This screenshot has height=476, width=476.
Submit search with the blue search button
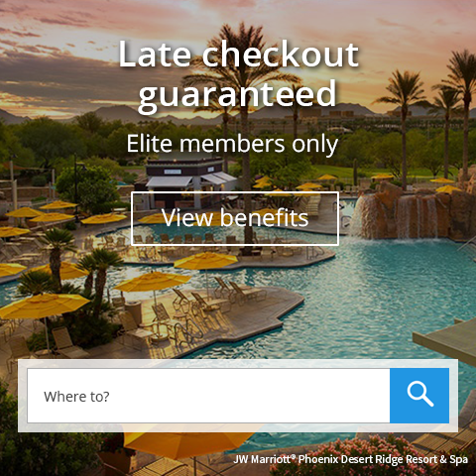click(419, 396)
